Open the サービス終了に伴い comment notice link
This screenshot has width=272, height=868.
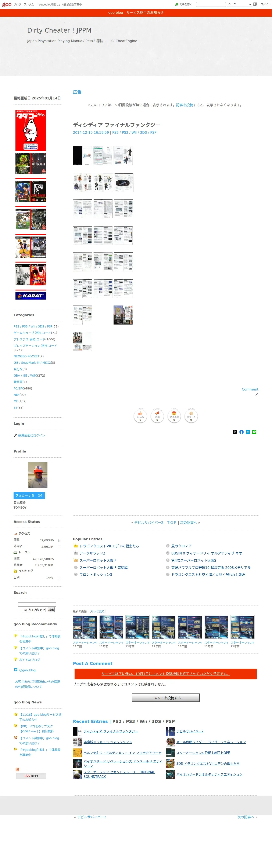coord(165,674)
